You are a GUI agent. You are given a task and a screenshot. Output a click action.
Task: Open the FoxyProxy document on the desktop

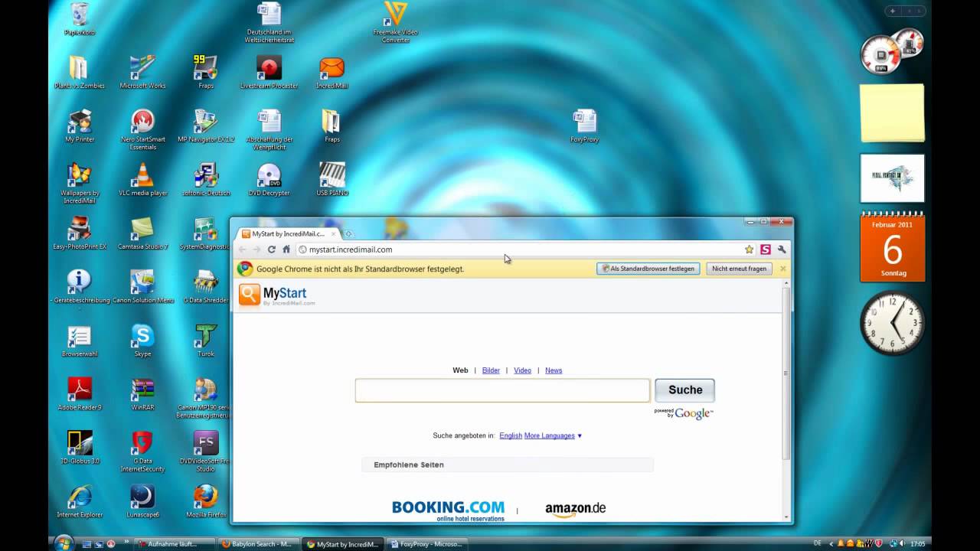[585, 126]
